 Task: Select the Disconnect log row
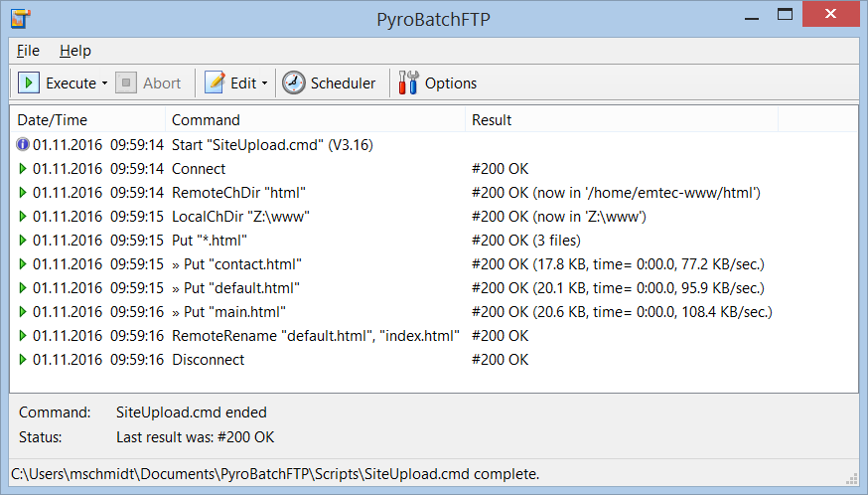click(208, 360)
